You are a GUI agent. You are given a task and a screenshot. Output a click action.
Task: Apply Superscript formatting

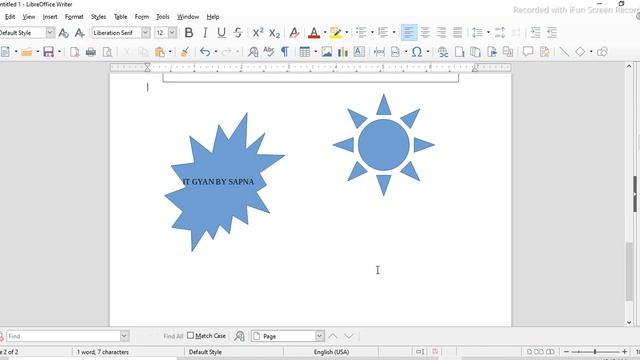(258, 33)
